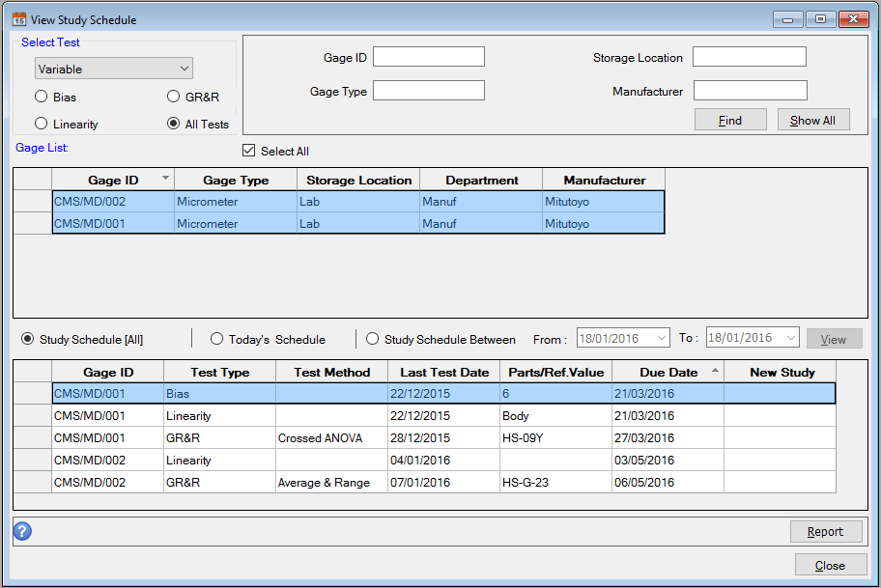The image size is (881, 588).
Task: Click the Report button
Action: click(826, 531)
